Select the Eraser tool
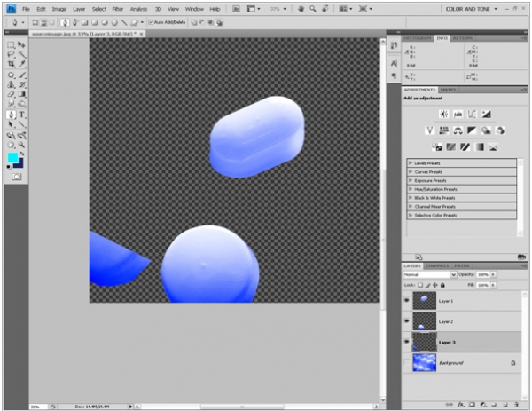The height and width of the screenshot is (411, 532). click(12, 94)
